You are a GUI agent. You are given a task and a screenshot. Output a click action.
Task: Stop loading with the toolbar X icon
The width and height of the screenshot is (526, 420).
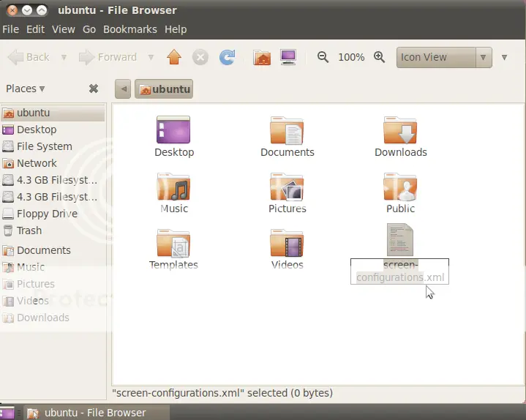(x=200, y=57)
